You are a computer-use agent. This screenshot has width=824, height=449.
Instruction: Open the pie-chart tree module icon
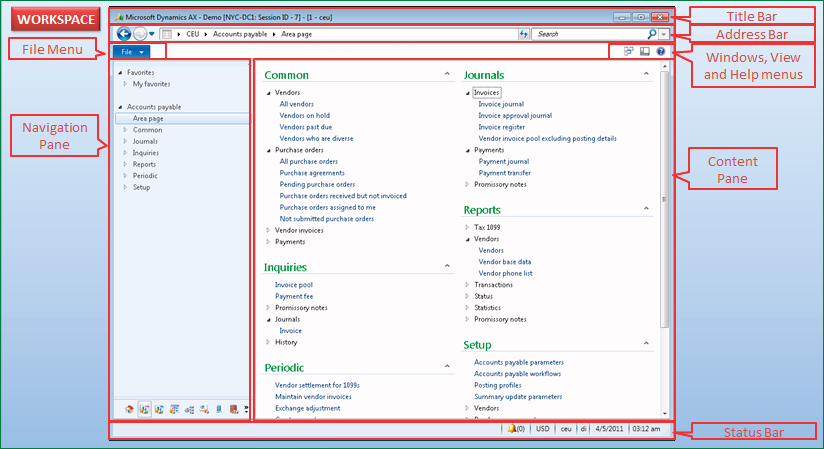(189, 409)
